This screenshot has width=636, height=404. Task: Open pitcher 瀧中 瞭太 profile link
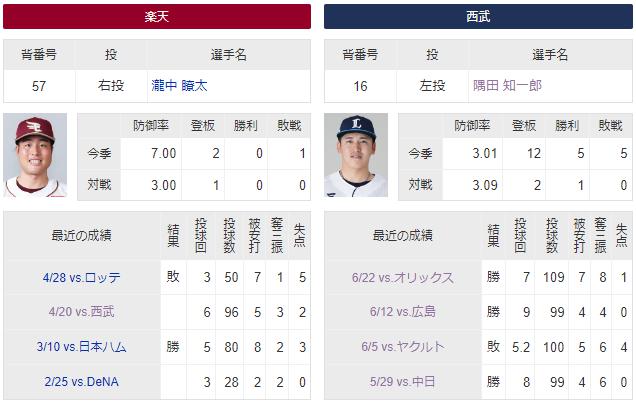[x=179, y=86]
